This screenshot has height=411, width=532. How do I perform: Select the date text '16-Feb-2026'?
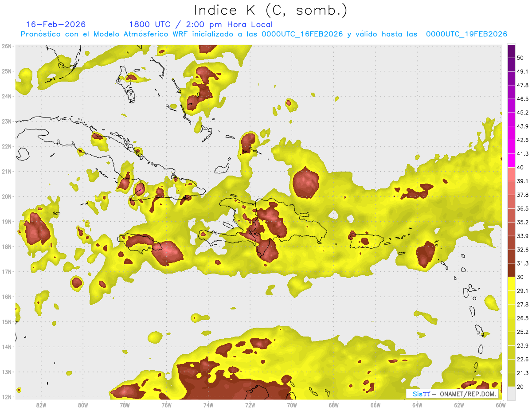(55, 24)
